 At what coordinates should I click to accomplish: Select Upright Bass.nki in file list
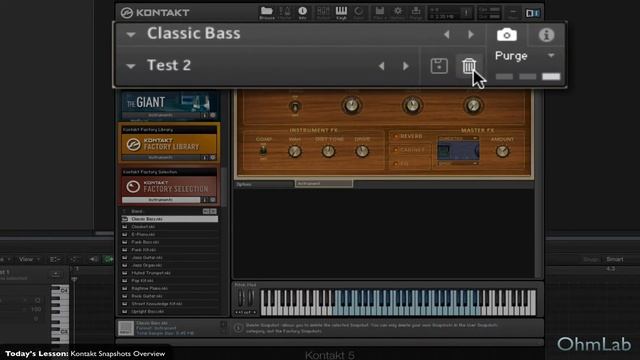coord(169,312)
